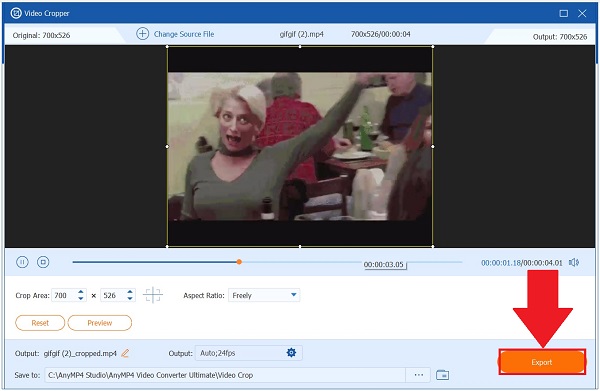The image size is (600, 391).
Task: Mute the audio with speaker icon
Action: [574, 262]
